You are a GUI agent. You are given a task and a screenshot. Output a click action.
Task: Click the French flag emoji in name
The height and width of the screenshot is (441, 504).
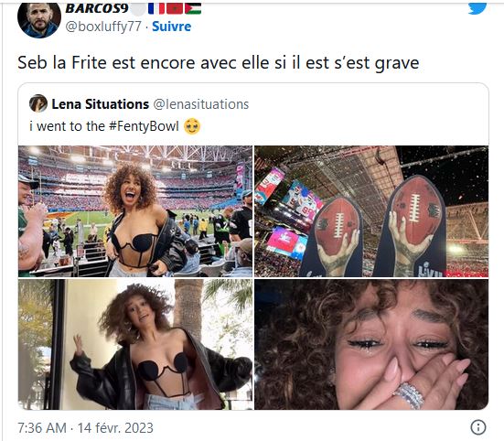156,8
